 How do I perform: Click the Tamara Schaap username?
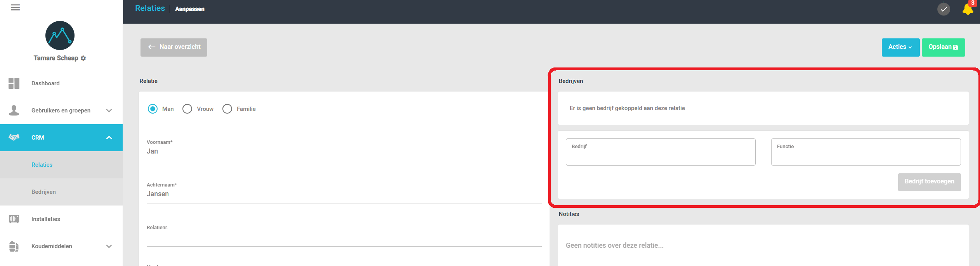[56, 58]
